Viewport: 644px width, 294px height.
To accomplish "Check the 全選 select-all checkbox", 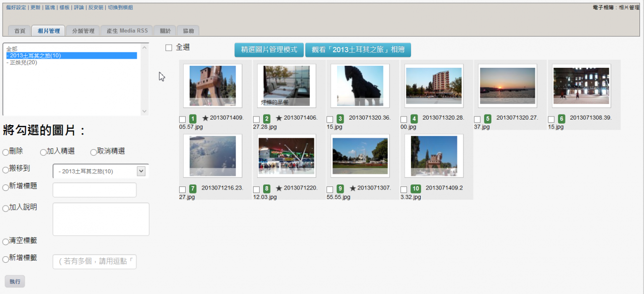I will pyautogui.click(x=169, y=48).
